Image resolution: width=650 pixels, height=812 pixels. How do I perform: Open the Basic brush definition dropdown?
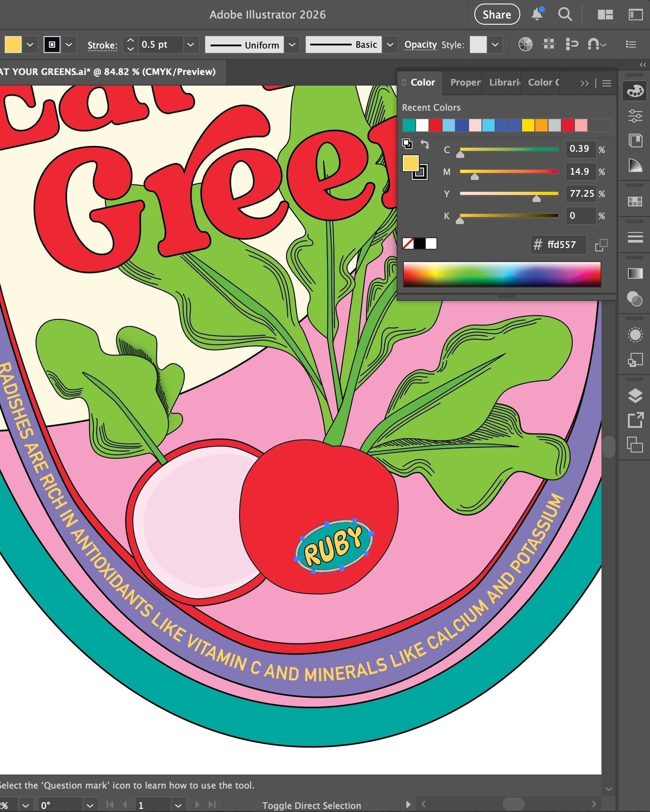coord(390,45)
